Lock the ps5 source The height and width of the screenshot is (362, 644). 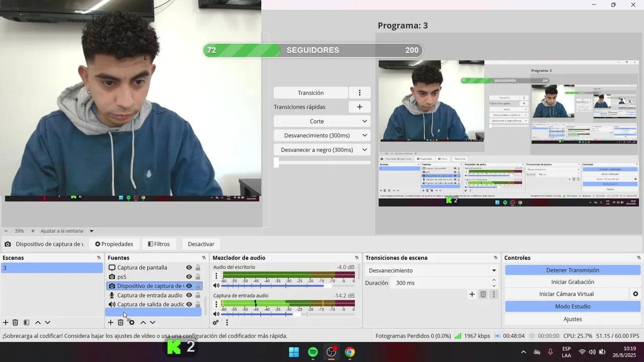click(198, 277)
